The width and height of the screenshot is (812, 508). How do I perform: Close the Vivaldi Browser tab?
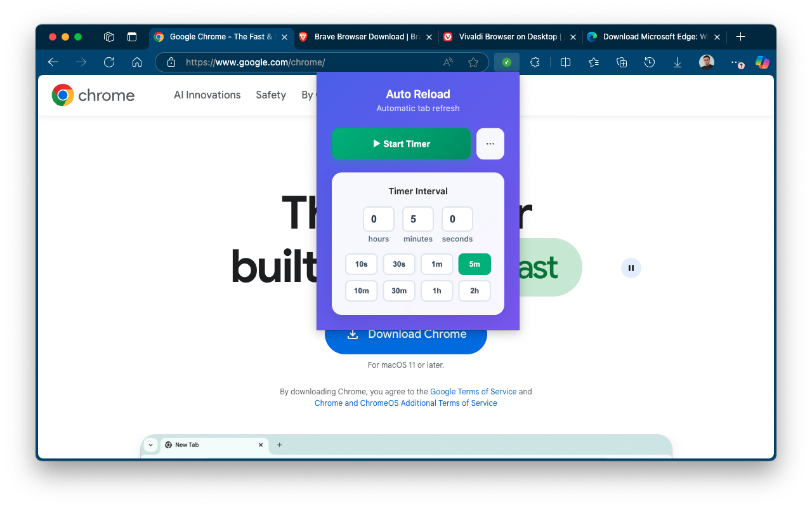(x=573, y=37)
